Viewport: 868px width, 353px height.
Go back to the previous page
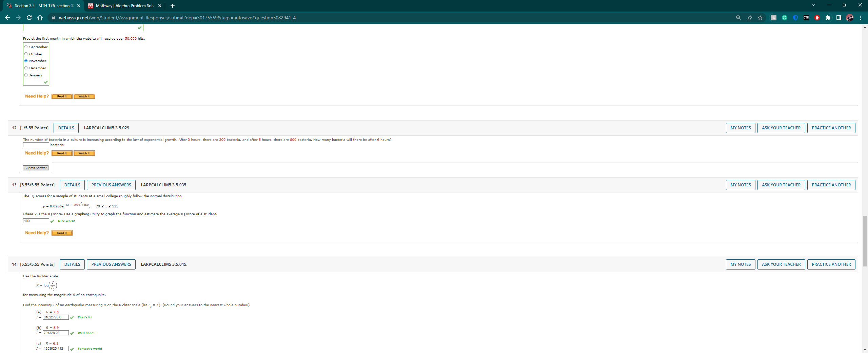click(x=7, y=18)
